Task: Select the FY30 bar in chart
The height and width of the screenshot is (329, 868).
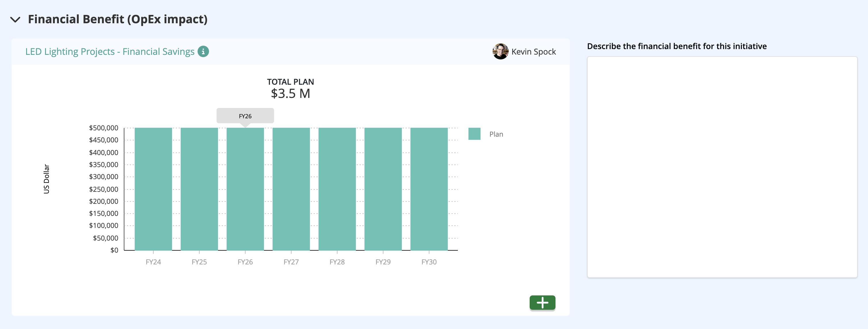Action: click(429, 189)
